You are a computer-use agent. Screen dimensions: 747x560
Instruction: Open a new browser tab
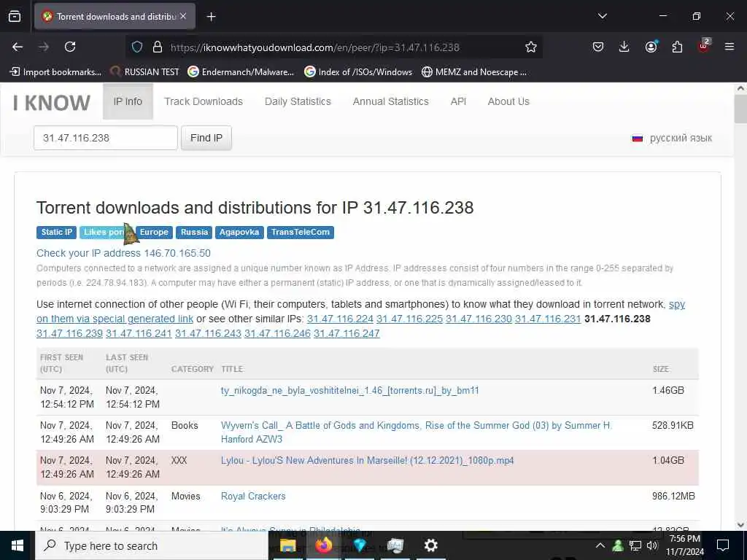211,17
